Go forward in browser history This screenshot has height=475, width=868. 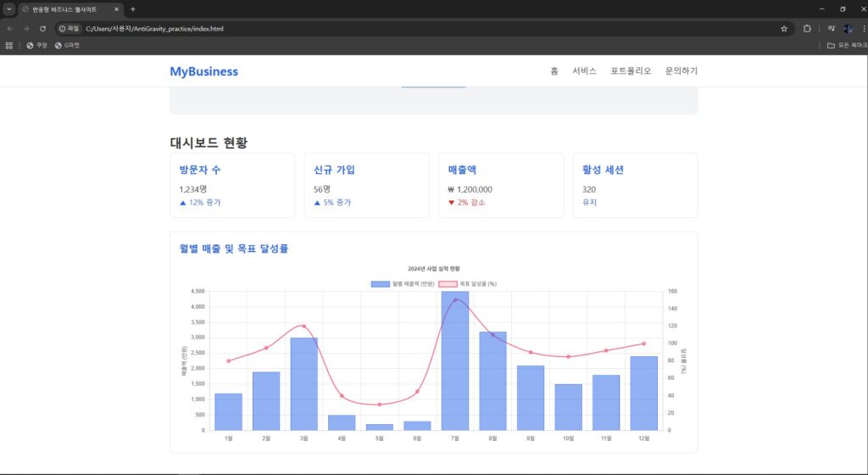(x=26, y=29)
